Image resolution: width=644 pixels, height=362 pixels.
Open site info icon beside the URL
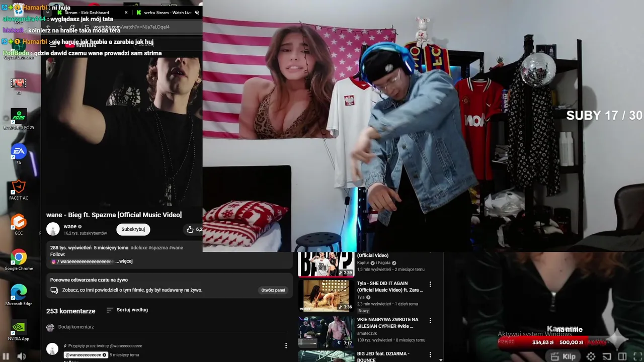(87, 27)
